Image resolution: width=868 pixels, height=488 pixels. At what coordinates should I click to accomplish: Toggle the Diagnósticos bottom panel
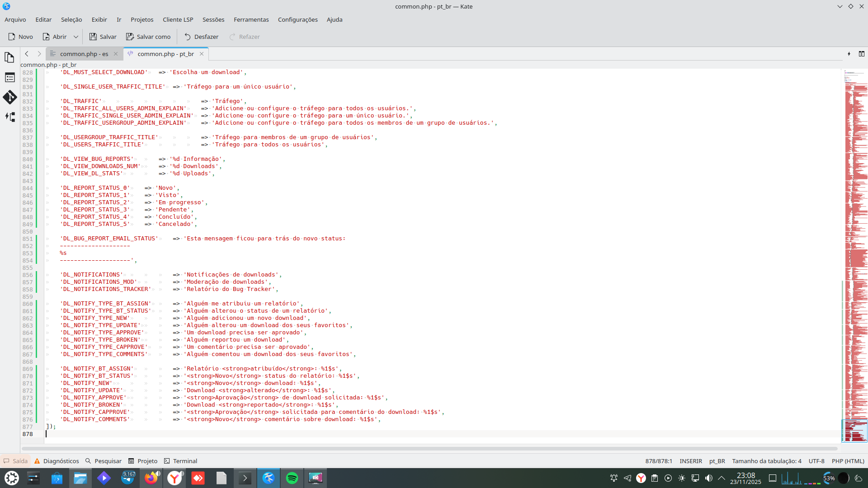coord(57,461)
